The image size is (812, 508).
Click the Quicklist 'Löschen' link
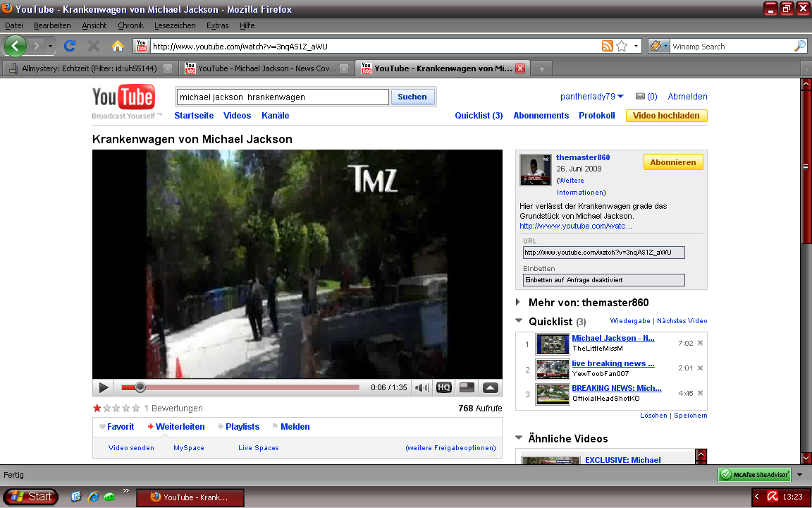[x=653, y=415]
